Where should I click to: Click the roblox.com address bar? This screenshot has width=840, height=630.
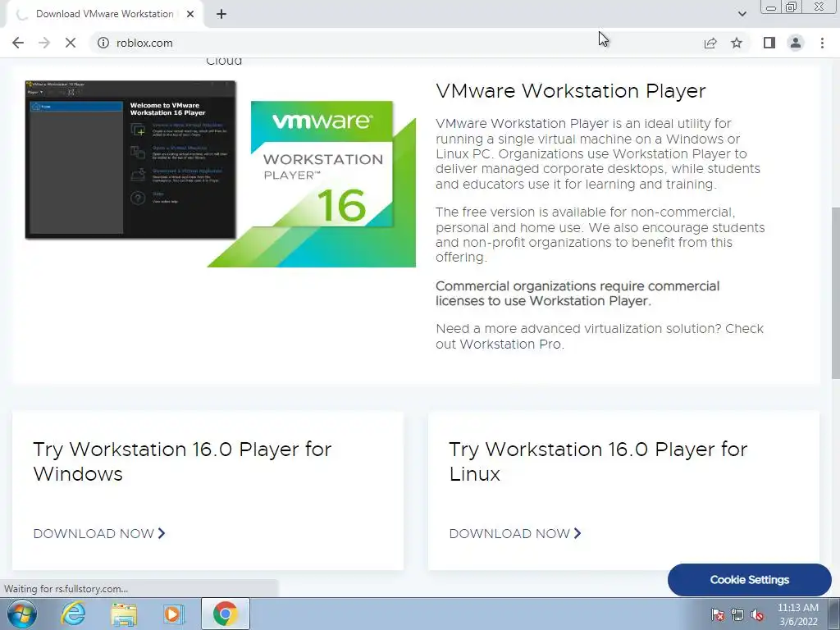(396, 43)
